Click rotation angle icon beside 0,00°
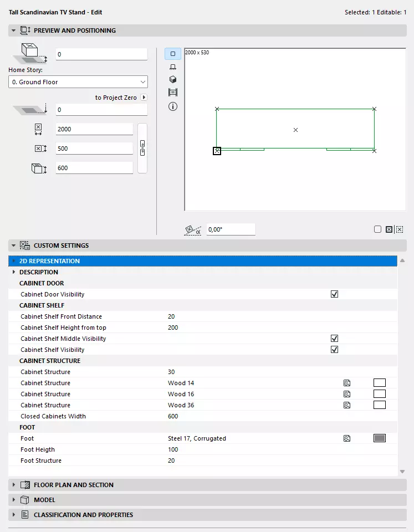This screenshot has width=414, height=532. point(192,229)
